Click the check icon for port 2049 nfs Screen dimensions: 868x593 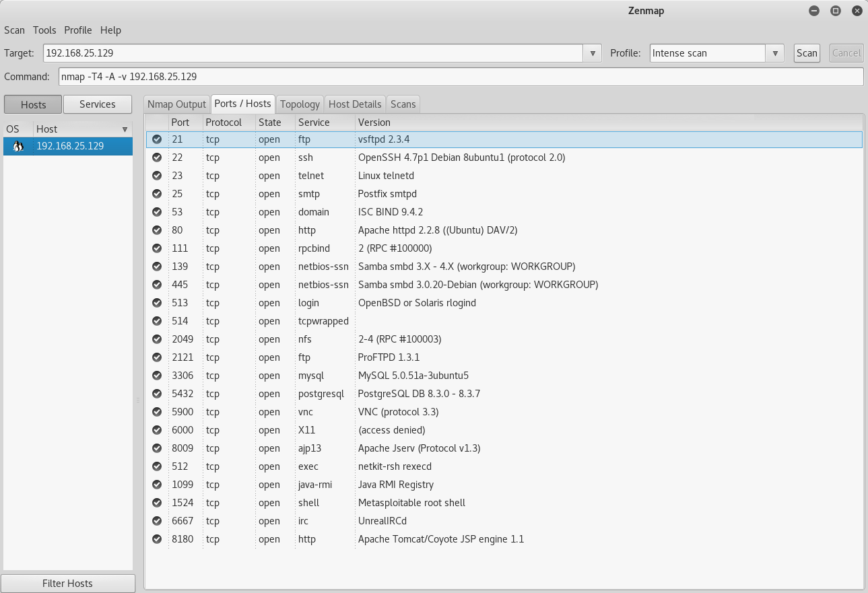pyautogui.click(x=157, y=339)
